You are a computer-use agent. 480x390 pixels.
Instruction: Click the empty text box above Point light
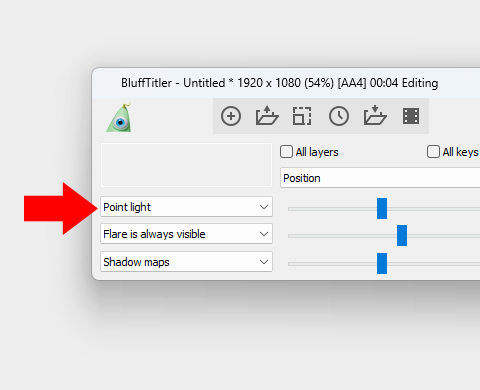click(186, 165)
